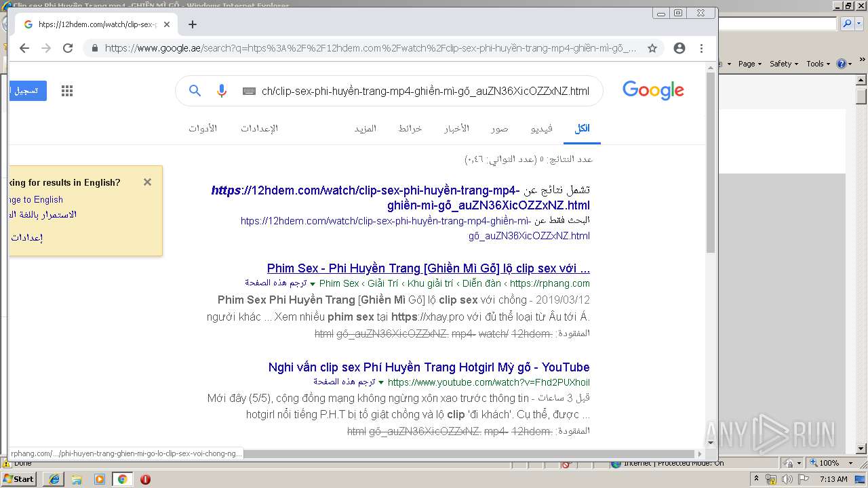Open the Tools menu in Internet Explorer

tap(818, 64)
